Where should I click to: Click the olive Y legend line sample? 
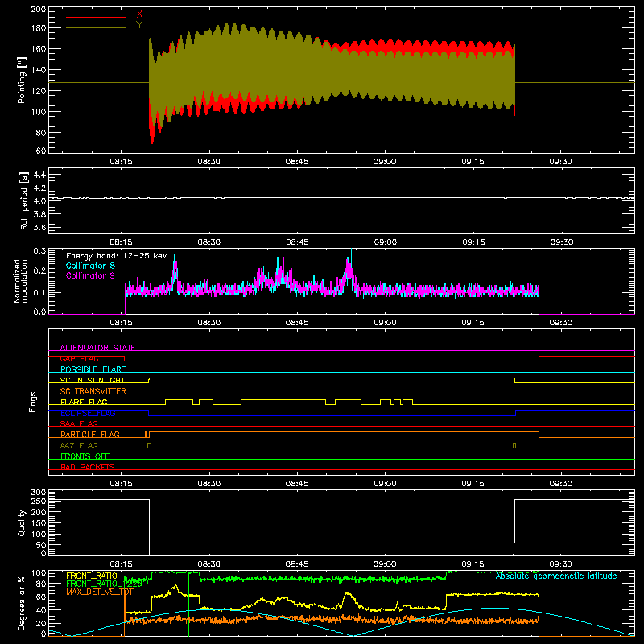point(96,28)
